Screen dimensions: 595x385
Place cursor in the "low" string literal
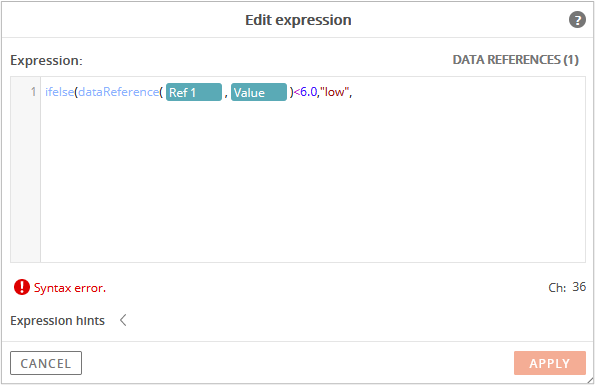click(x=334, y=92)
